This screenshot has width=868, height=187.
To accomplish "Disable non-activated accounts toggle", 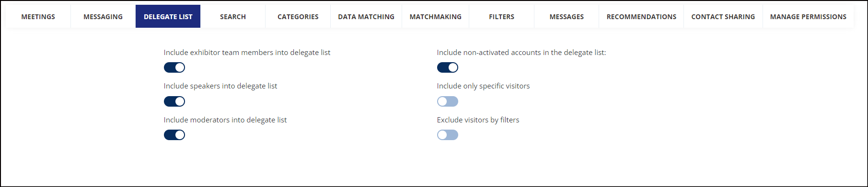I will [x=448, y=67].
